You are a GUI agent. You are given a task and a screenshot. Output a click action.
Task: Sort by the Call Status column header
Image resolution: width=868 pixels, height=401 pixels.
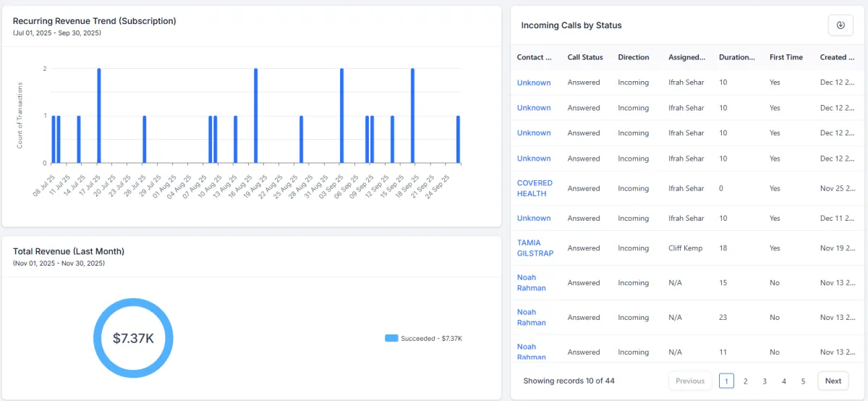pos(584,57)
